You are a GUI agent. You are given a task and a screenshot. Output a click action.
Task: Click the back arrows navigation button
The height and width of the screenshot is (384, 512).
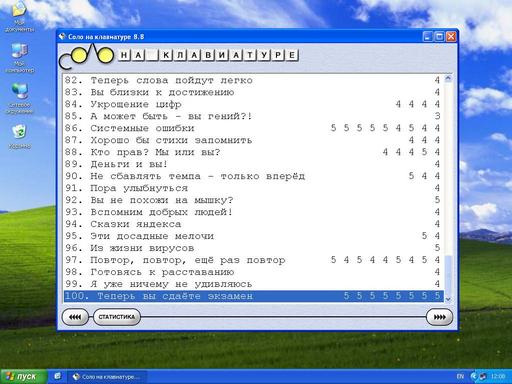[x=75, y=317]
